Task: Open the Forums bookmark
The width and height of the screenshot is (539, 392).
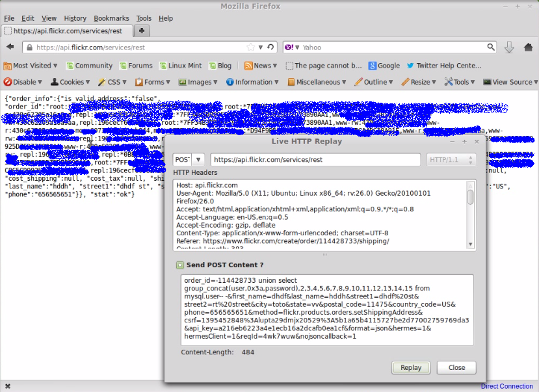Action: click(x=136, y=66)
